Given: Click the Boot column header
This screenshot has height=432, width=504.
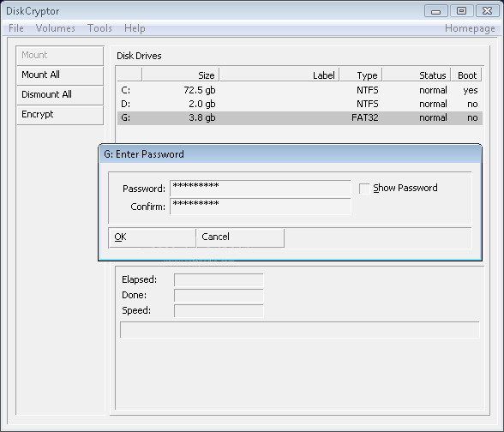Looking at the screenshot, I should click(x=466, y=75).
